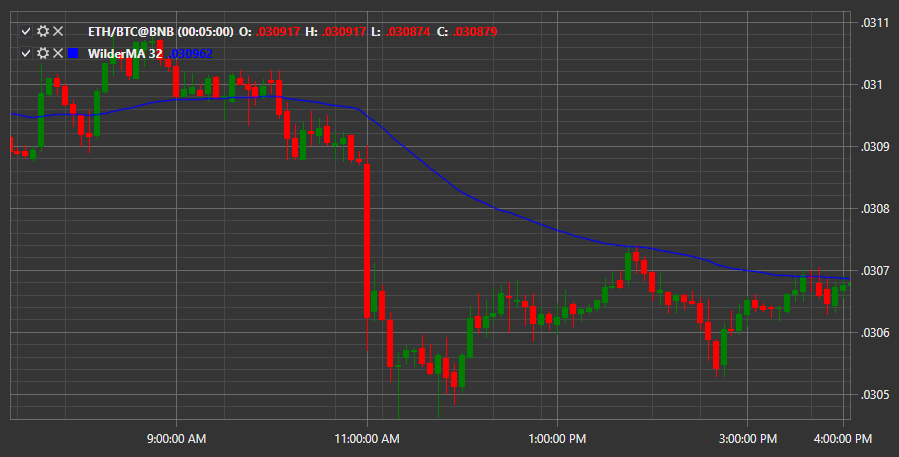Open settings gear for WilderMA 32 indicator
This screenshot has height=457, width=899.
pyautogui.click(x=43, y=53)
